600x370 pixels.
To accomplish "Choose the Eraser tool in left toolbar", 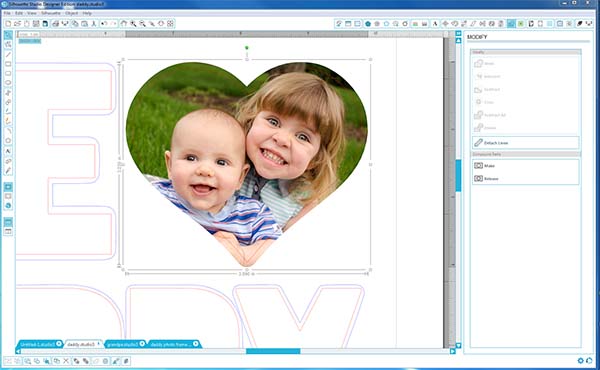I will [x=8, y=161].
